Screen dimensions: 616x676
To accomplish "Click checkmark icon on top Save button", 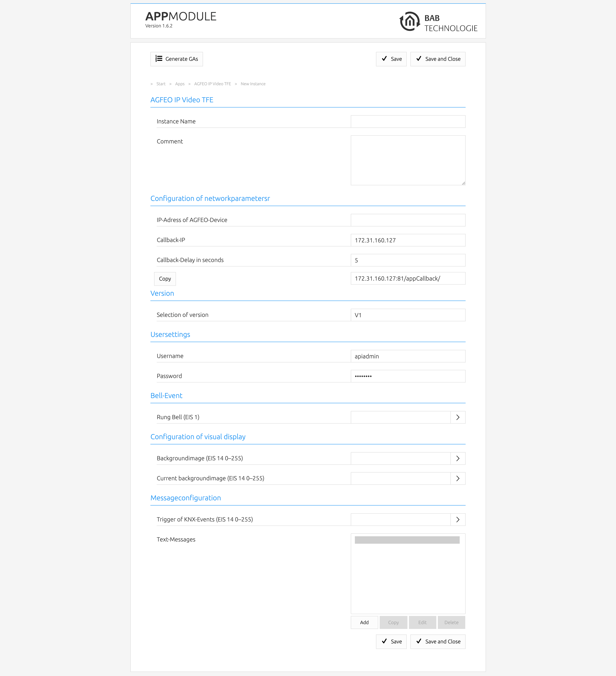I will click(384, 59).
